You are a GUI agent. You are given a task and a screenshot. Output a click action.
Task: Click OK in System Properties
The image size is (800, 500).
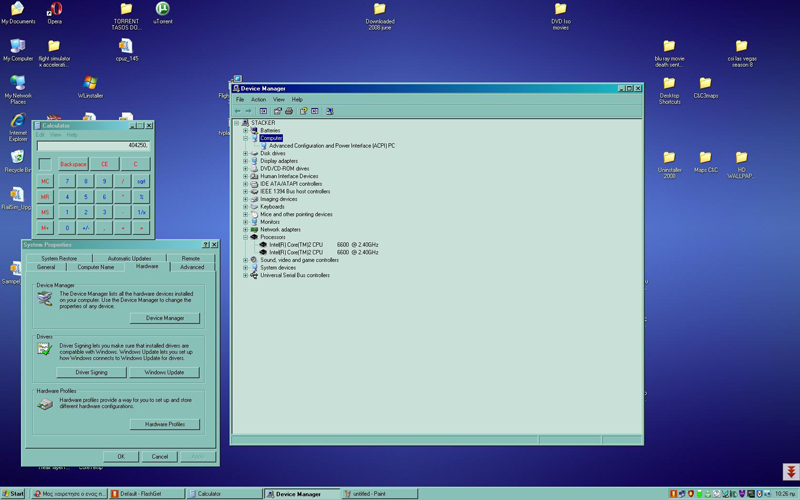click(121, 457)
